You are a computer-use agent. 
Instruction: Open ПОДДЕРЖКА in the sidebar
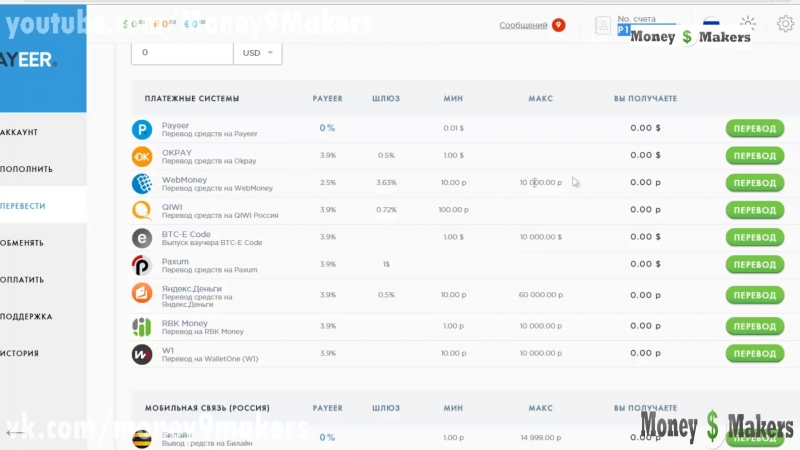(27, 316)
